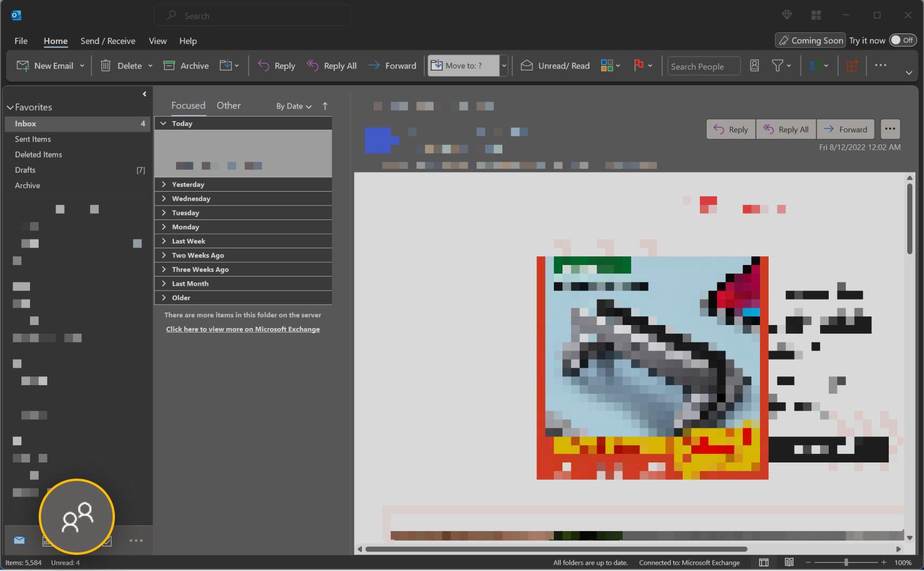
Task: Mark message with Unread/Read button
Action: click(x=556, y=66)
